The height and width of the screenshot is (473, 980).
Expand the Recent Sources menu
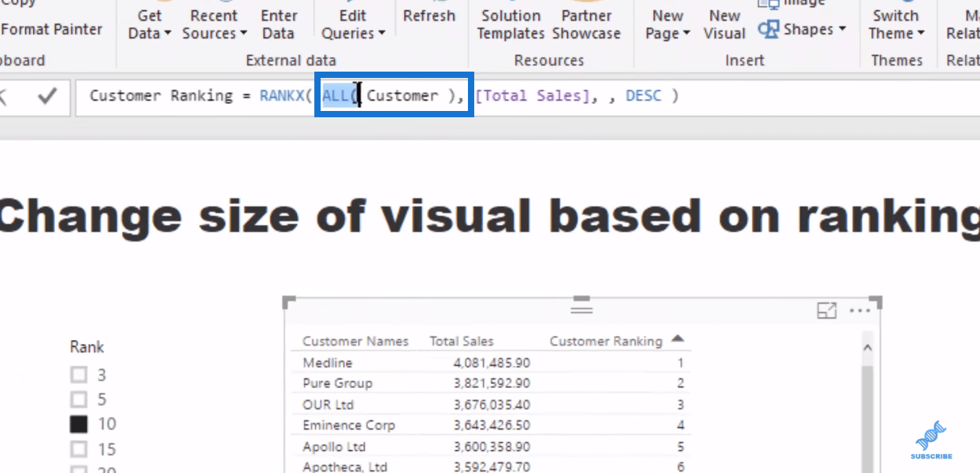[x=214, y=24]
